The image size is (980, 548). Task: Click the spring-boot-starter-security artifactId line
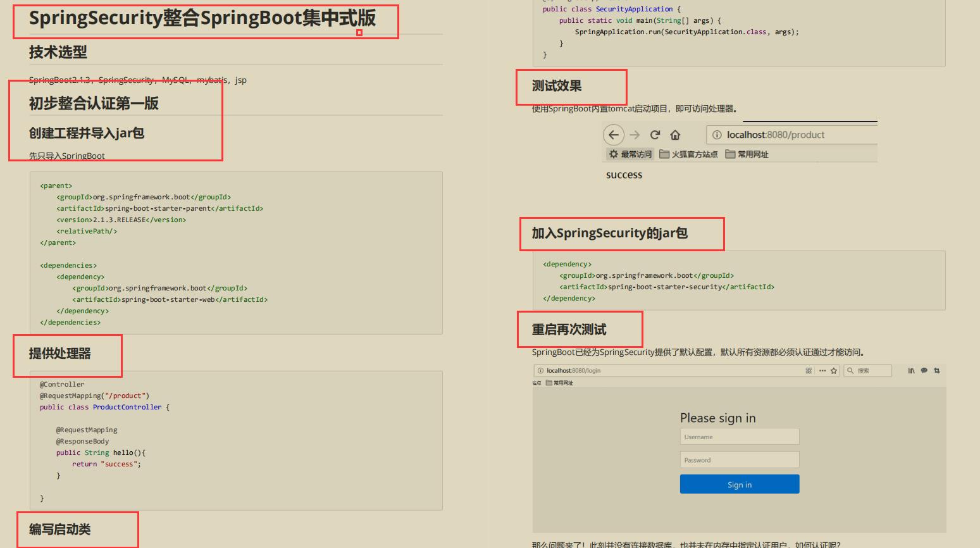[667, 287]
